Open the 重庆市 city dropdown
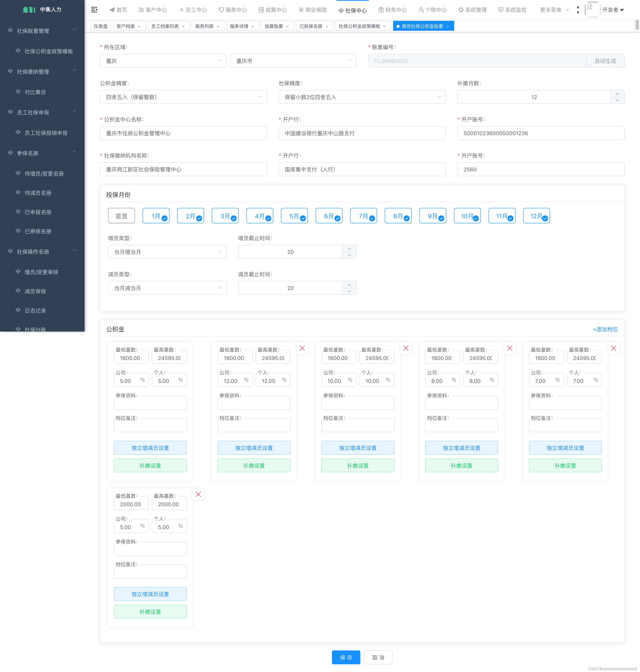The image size is (640, 672). 293,61
